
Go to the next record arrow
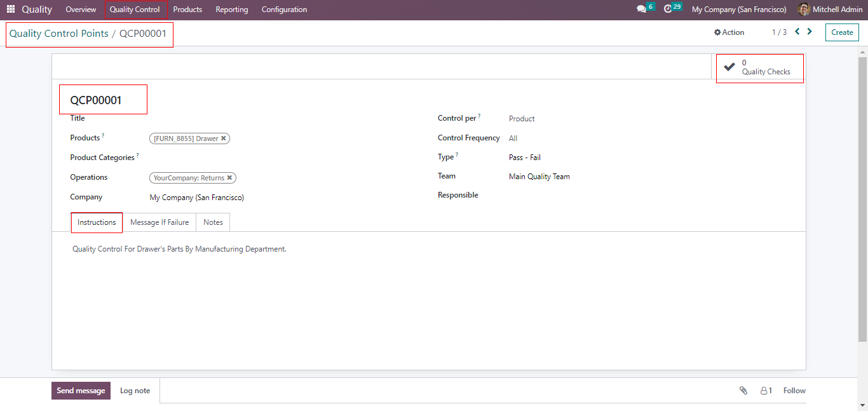810,32
